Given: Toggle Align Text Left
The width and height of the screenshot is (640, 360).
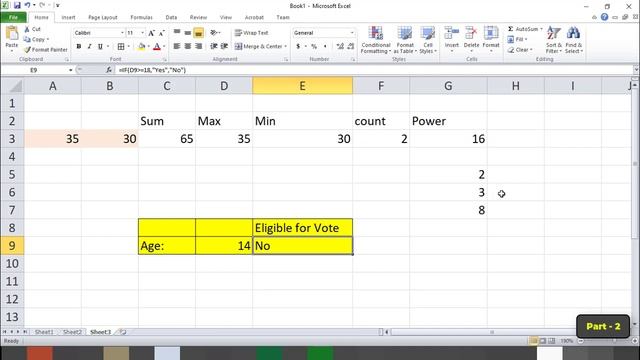Looking at the screenshot, I should 177,46.
